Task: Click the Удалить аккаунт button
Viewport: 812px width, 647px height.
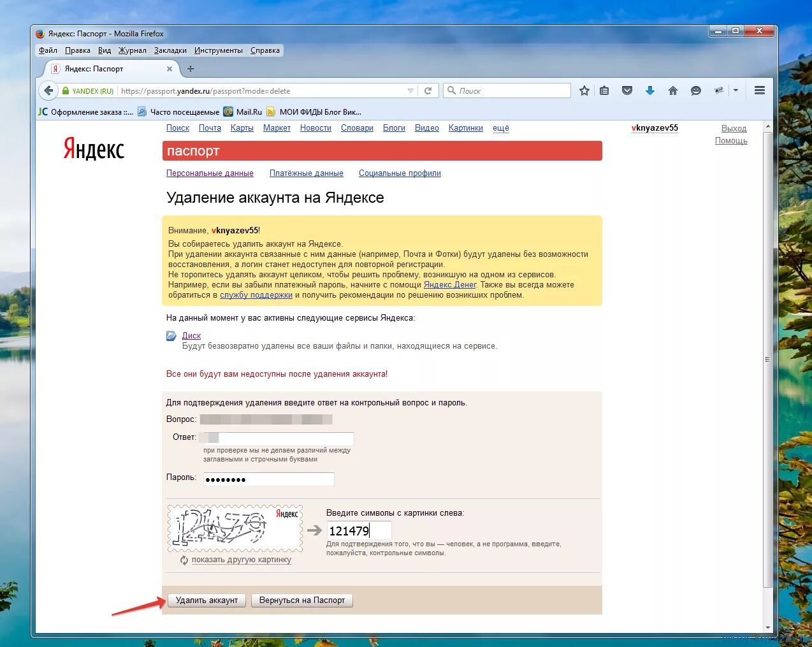Action: (x=207, y=600)
